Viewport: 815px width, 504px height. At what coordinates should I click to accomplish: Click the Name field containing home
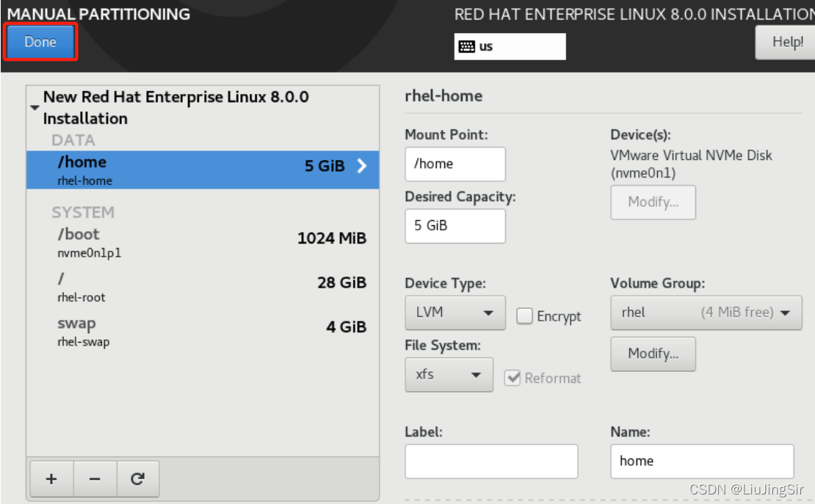(702, 461)
